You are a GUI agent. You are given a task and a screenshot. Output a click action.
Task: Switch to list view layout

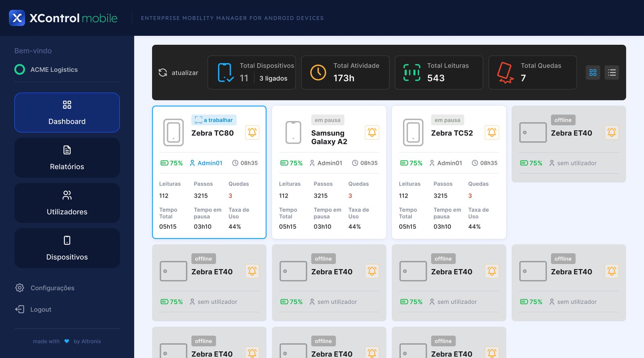coord(612,72)
